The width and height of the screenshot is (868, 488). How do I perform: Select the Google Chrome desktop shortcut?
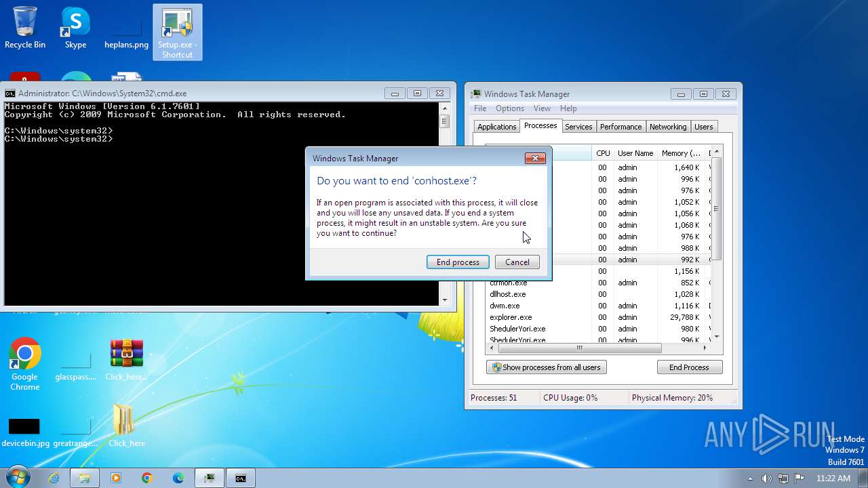click(25, 364)
